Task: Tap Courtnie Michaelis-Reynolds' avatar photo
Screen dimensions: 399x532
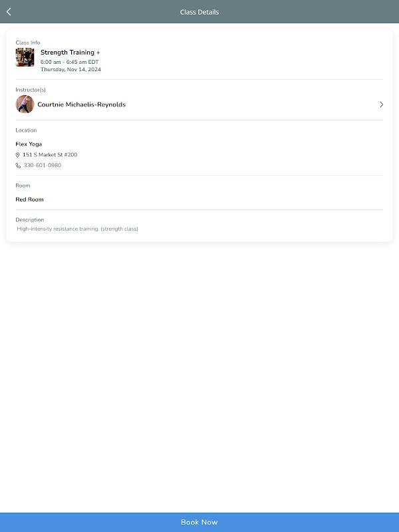Action: pos(25,104)
